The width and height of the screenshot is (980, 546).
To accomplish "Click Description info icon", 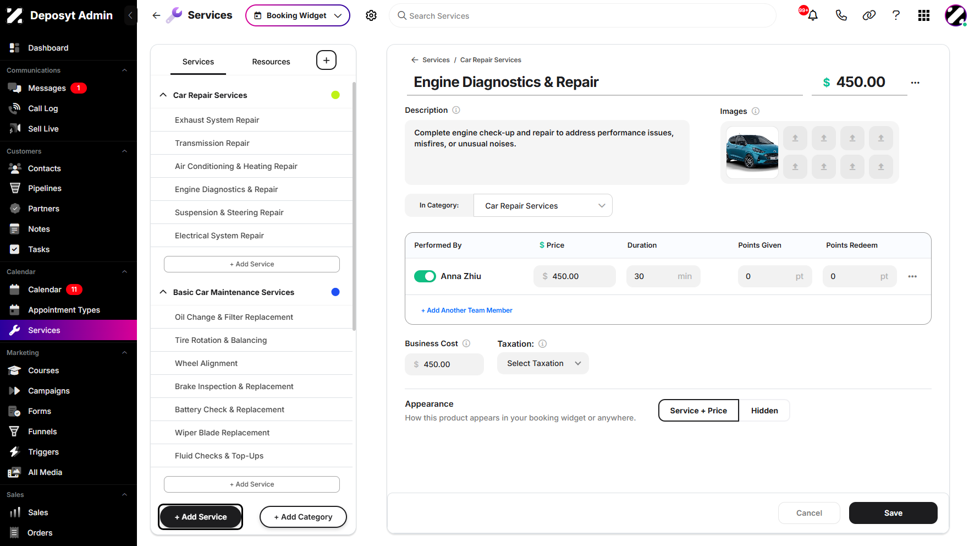I will tap(456, 110).
